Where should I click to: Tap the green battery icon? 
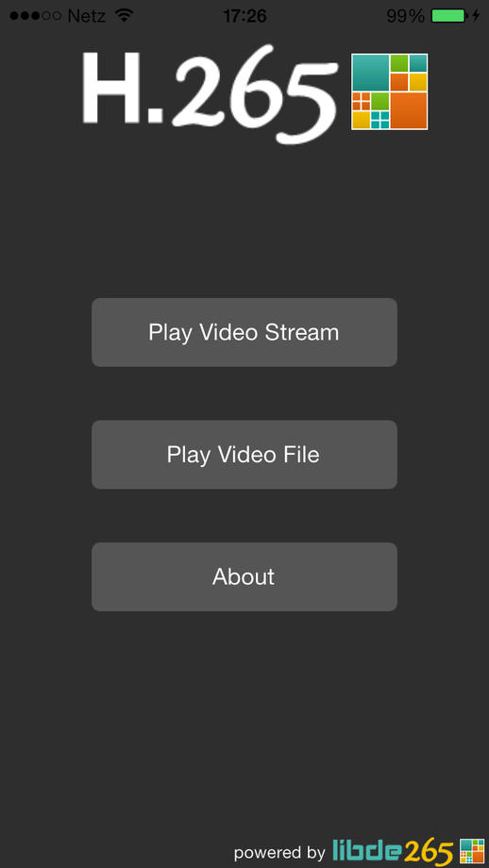click(x=448, y=15)
